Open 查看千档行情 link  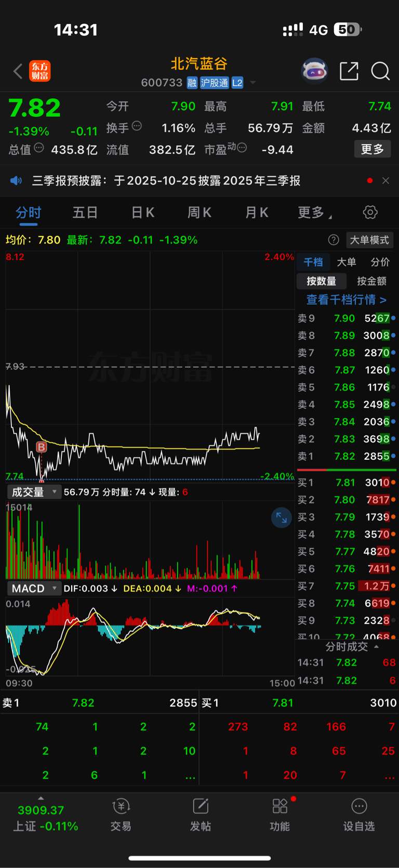click(347, 300)
